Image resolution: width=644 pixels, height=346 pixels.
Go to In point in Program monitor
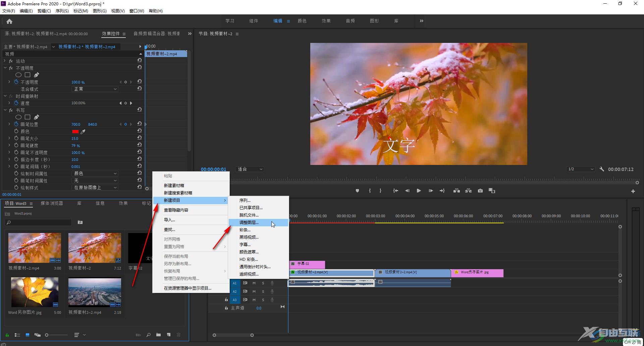pos(396,191)
